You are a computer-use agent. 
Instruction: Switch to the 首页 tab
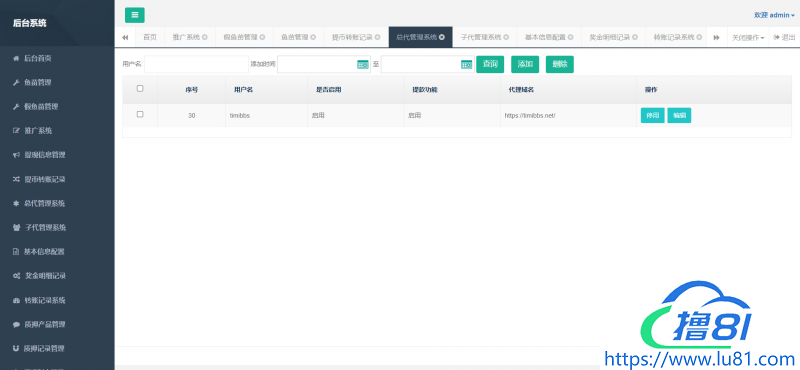pos(149,37)
